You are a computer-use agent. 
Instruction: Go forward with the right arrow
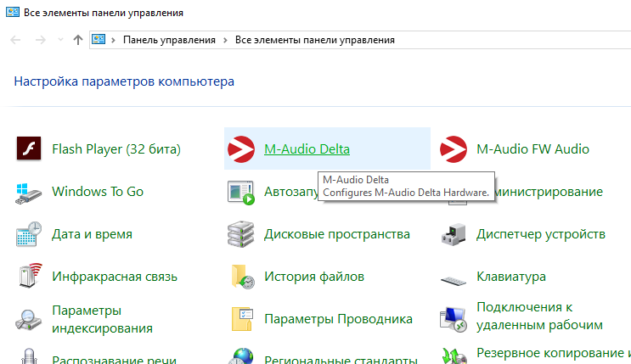pyautogui.click(x=40, y=40)
